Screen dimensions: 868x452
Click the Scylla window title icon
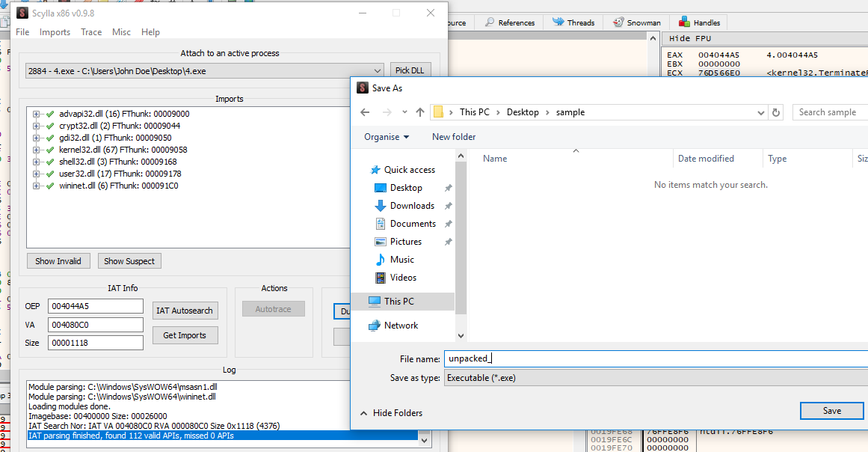[22, 13]
